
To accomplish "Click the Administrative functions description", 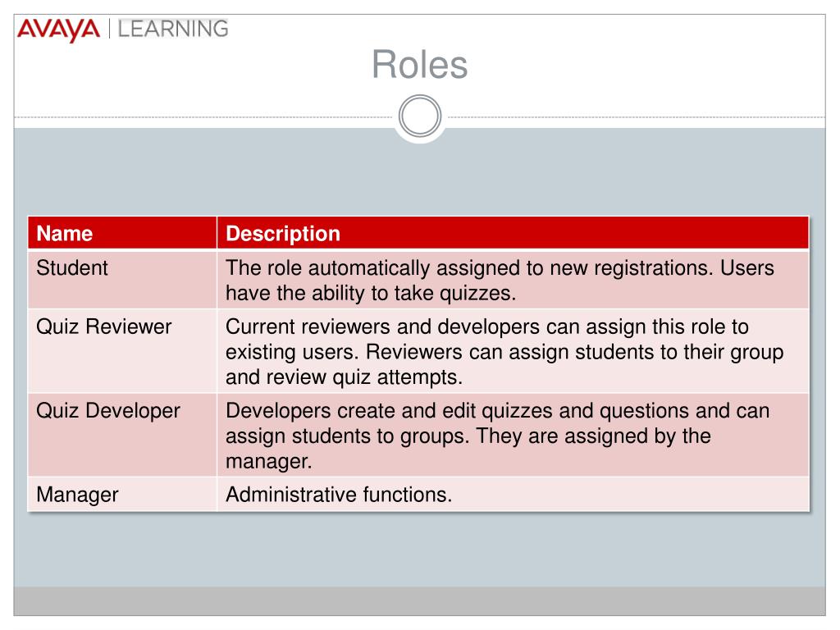I will tap(339, 495).
